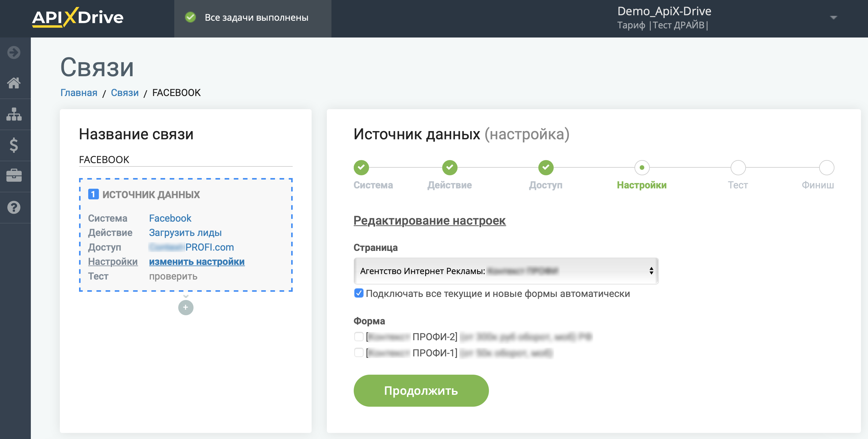This screenshot has height=439, width=868.
Task: Open Связи breadcrumb link
Action: (125, 93)
